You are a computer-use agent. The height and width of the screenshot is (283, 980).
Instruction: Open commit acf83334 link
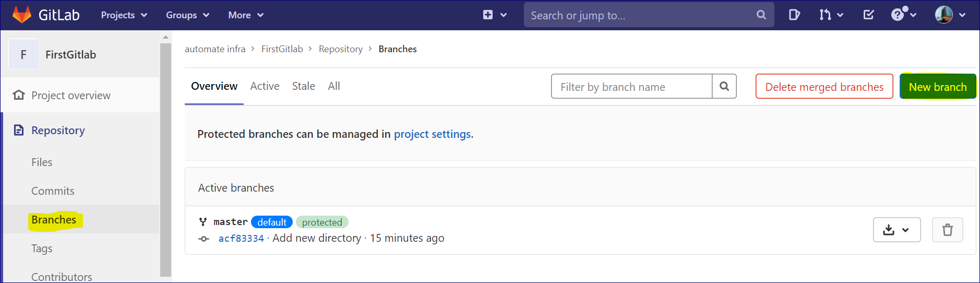pyautogui.click(x=241, y=239)
